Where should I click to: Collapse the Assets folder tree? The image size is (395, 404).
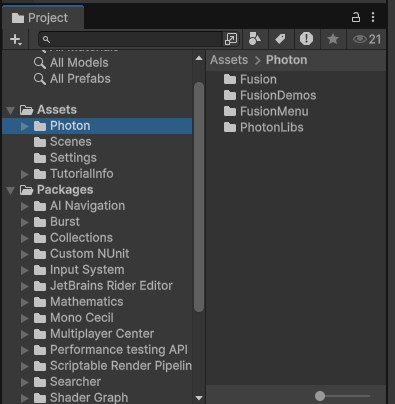point(11,110)
